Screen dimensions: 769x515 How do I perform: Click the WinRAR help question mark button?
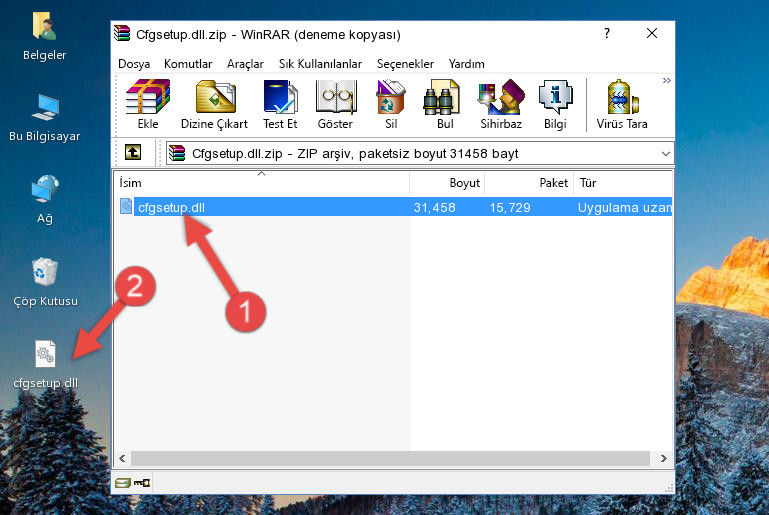click(607, 33)
